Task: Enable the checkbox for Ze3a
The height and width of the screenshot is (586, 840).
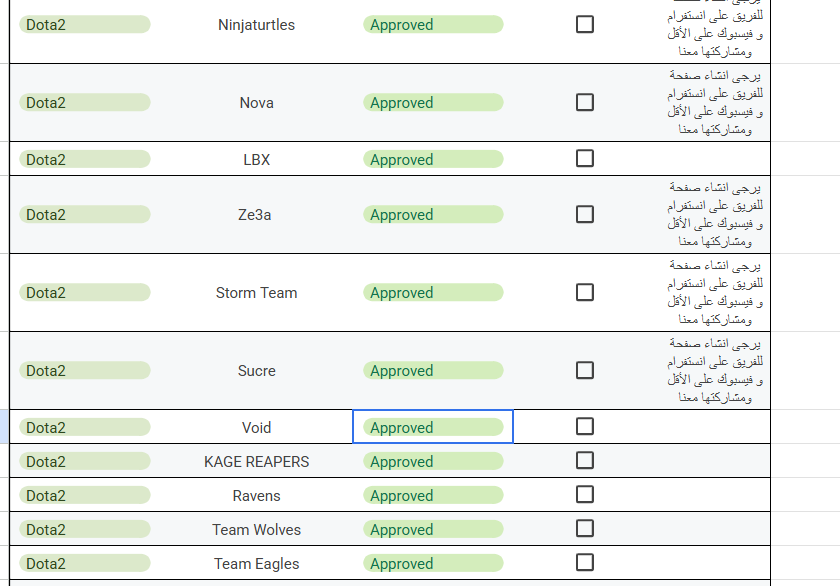Action: [x=585, y=214]
